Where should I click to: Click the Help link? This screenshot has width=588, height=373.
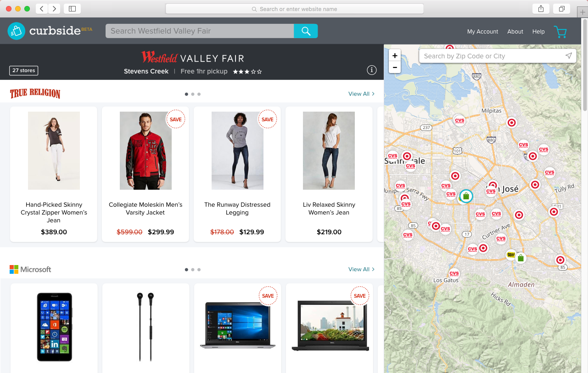click(x=538, y=32)
